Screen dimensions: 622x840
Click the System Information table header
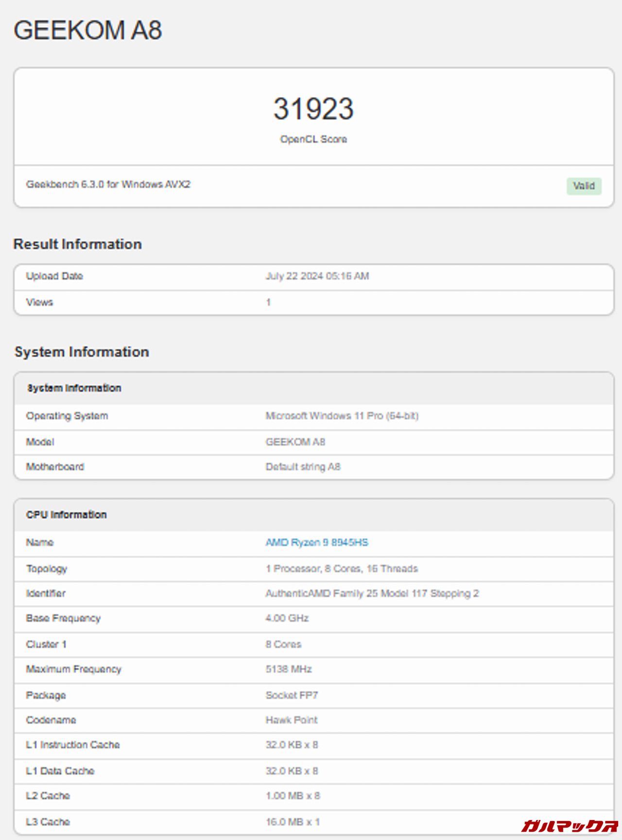tap(74, 388)
